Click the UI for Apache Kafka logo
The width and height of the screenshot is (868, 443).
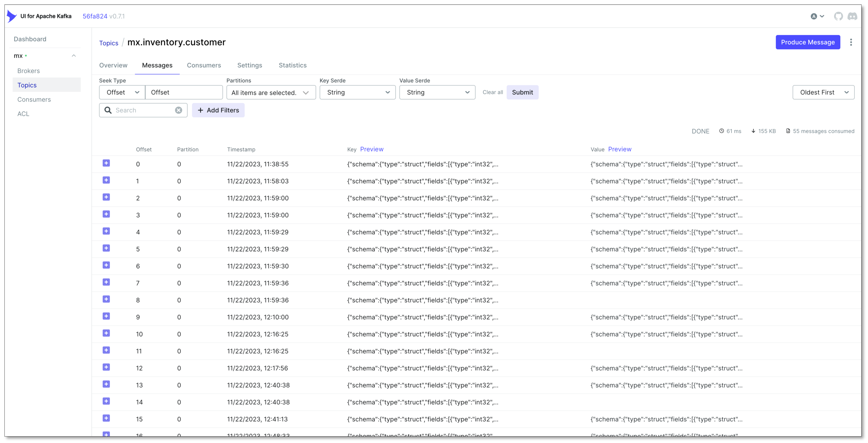coord(12,16)
